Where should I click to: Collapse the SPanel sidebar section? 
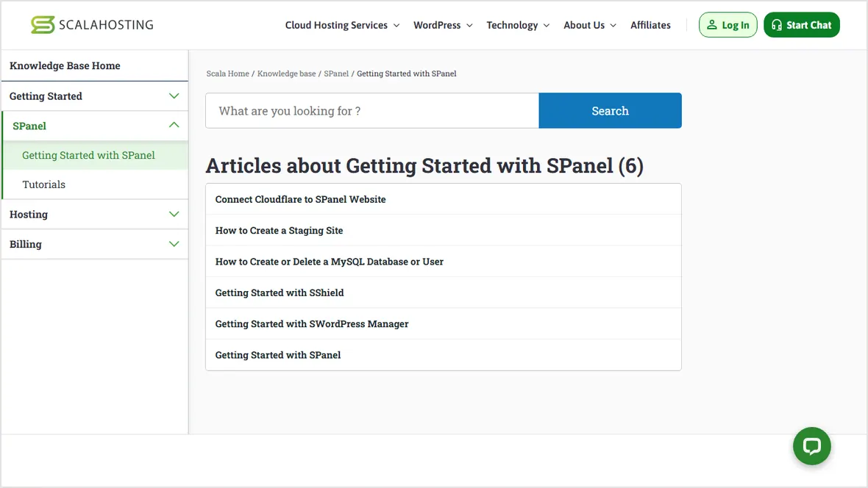coord(95,126)
